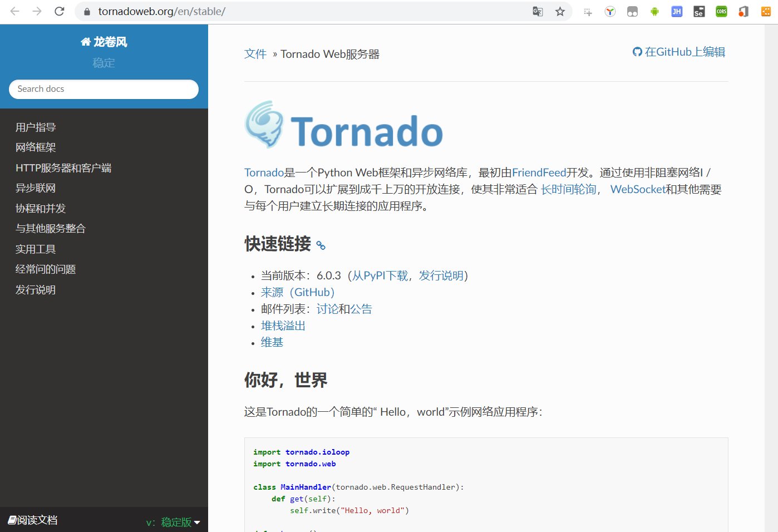This screenshot has height=532, width=778.
Task: Click the site padlock icon
Action: [87, 11]
